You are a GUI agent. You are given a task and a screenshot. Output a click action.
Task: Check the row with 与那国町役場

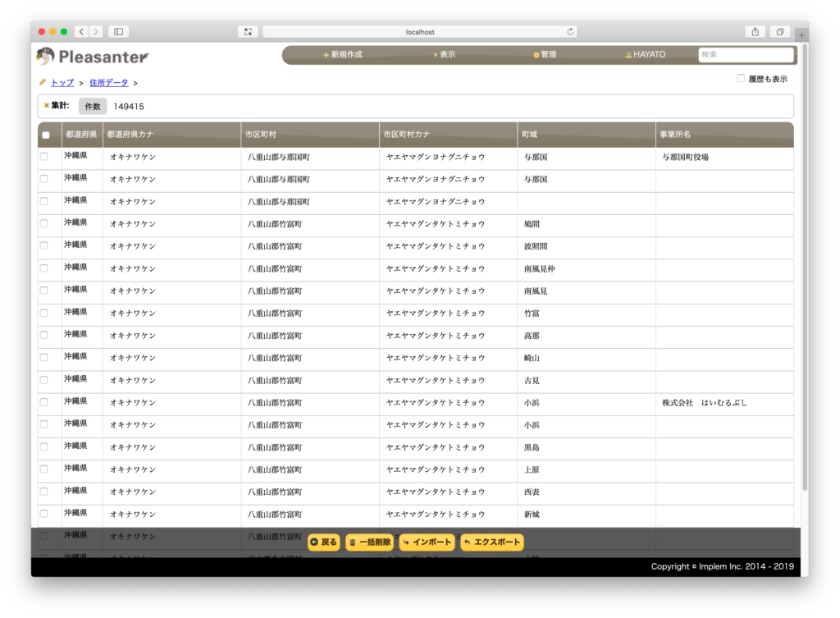(44, 157)
